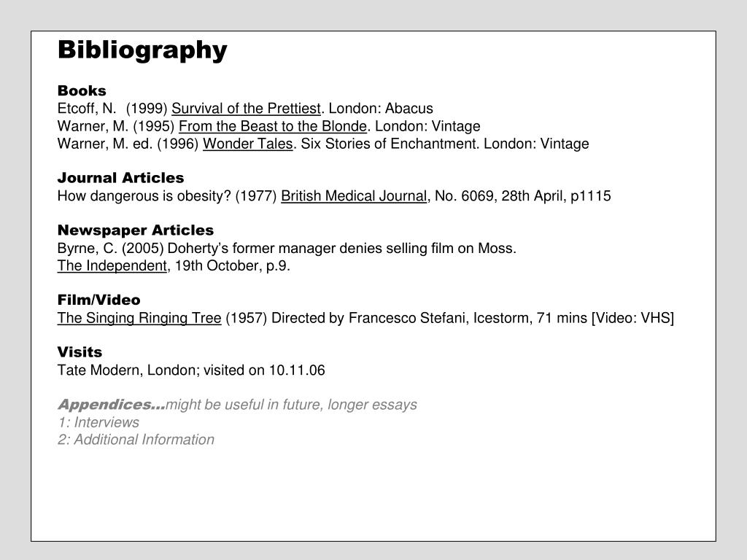747x560 pixels.
Task: Click the Film/Video section heading
Action: (x=99, y=300)
